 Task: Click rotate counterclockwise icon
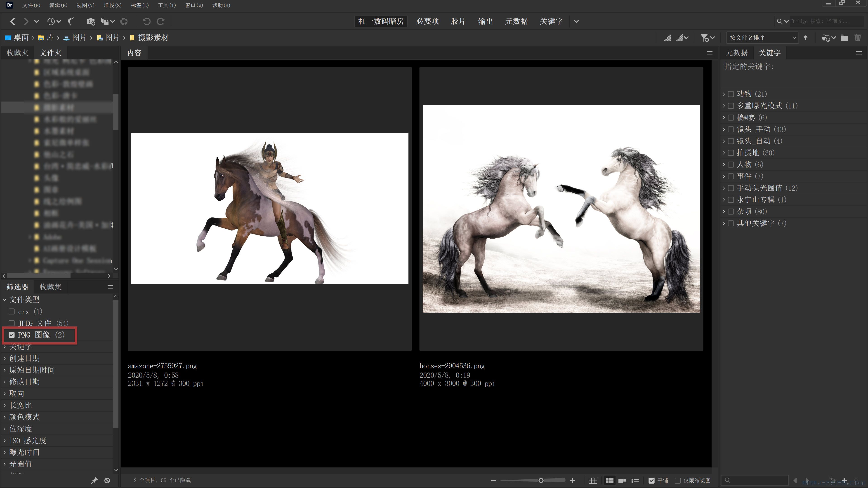pyautogui.click(x=146, y=21)
